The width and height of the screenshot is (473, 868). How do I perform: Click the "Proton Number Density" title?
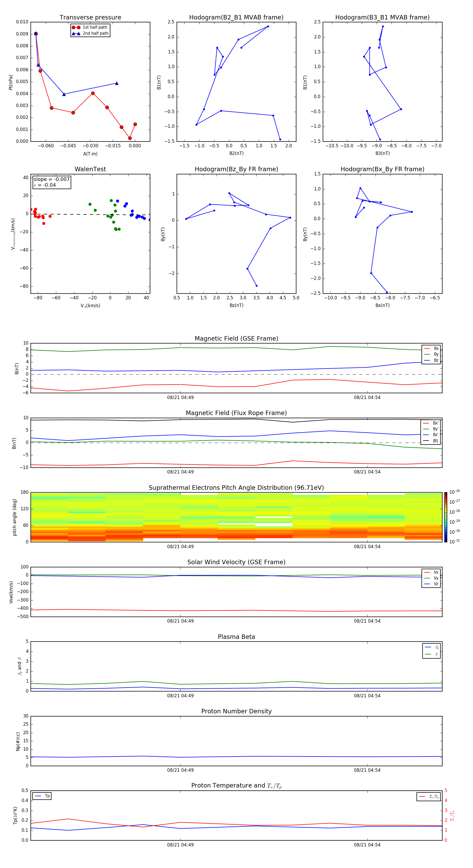point(236,711)
